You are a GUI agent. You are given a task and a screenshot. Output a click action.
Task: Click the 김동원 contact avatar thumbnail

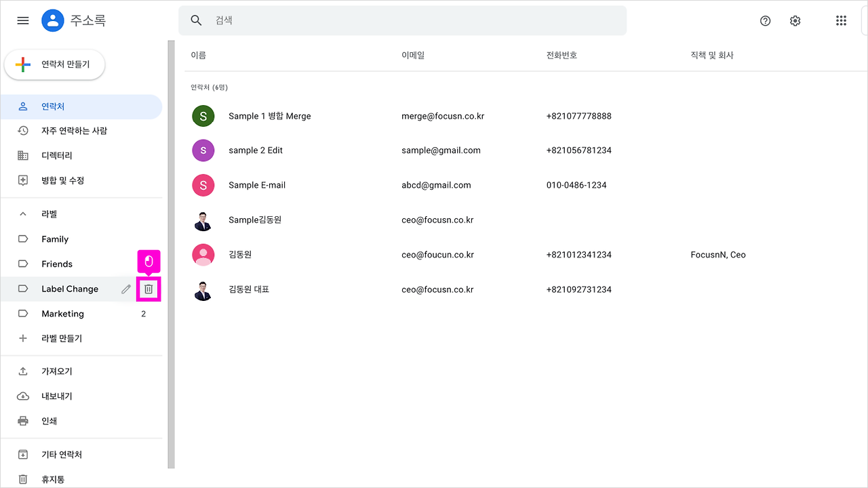tap(203, 254)
